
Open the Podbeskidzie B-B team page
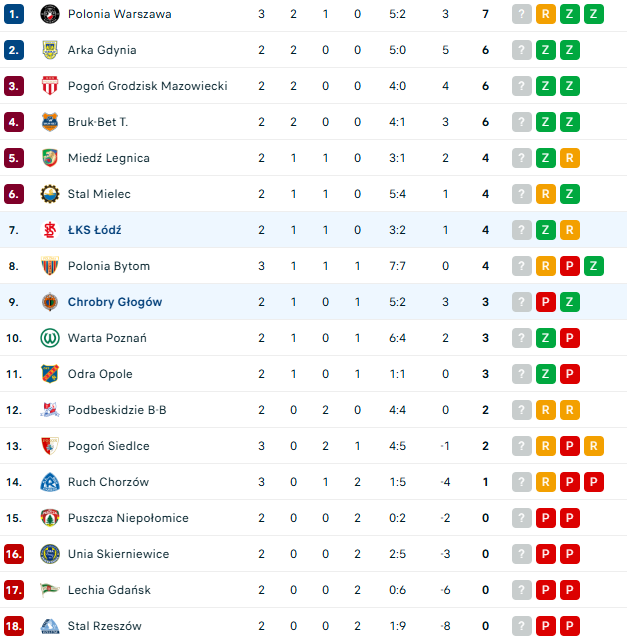point(117,410)
